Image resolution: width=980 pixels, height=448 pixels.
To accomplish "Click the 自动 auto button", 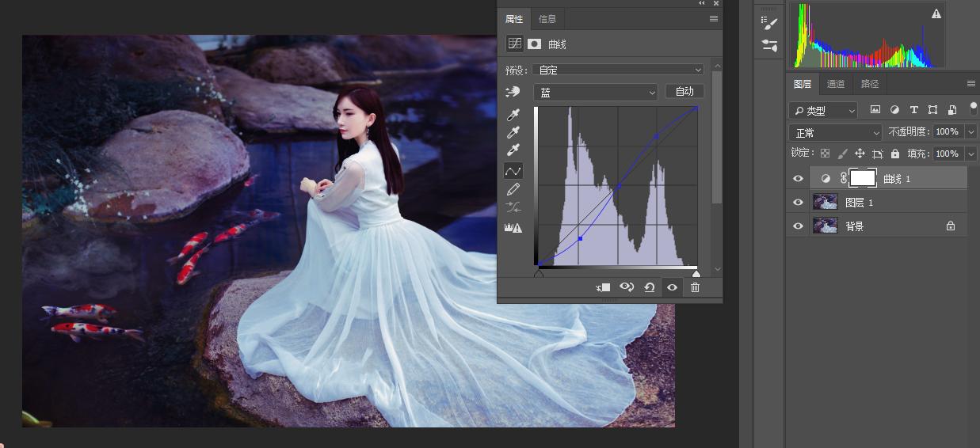I will coord(684,92).
